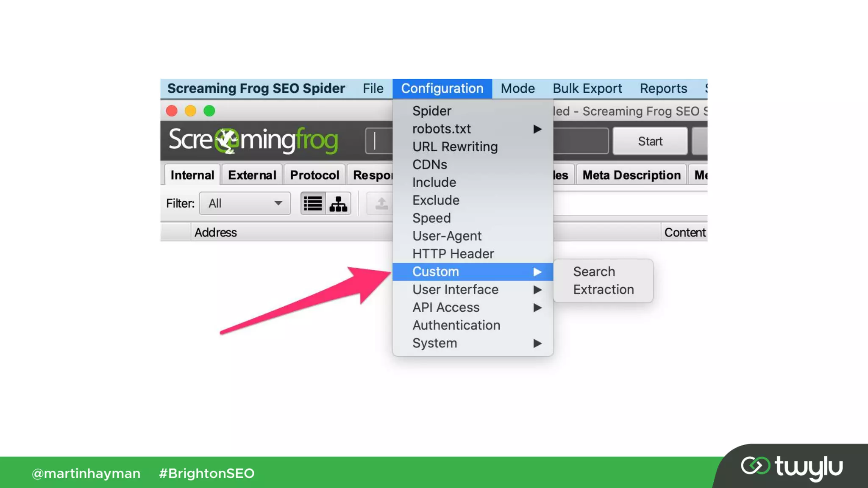The height and width of the screenshot is (488, 868).
Task: Click the Screaming Frog logo
Action: tap(253, 140)
